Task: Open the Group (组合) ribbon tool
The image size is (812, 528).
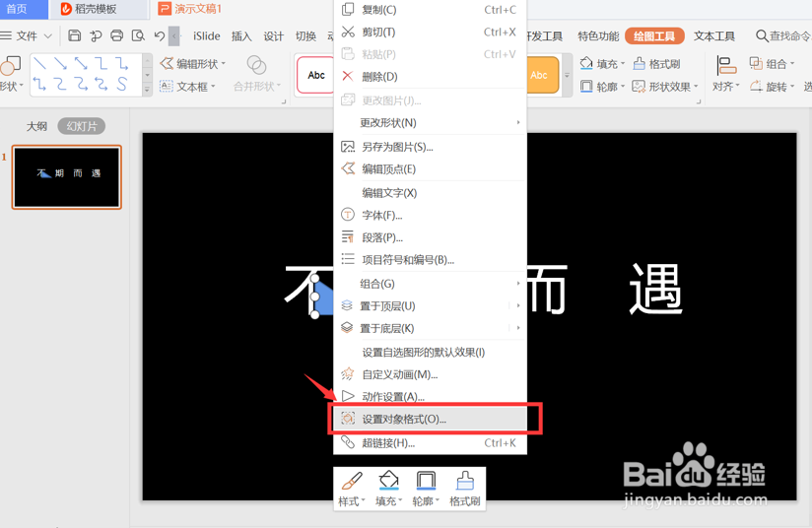Action: point(772,64)
